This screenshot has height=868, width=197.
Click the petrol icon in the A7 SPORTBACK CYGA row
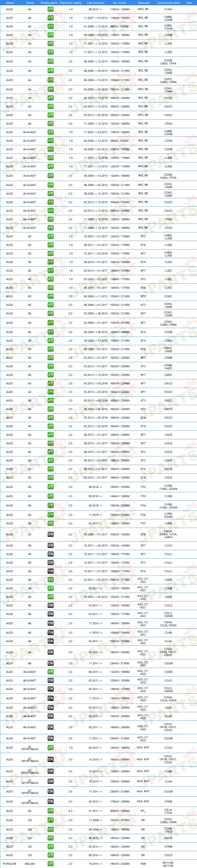coord(50,747)
